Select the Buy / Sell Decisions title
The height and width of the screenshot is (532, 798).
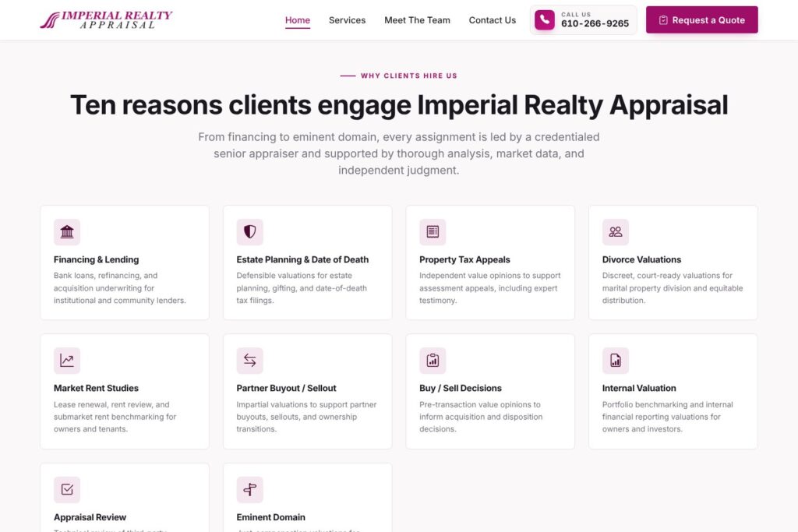tap(461, 388)
